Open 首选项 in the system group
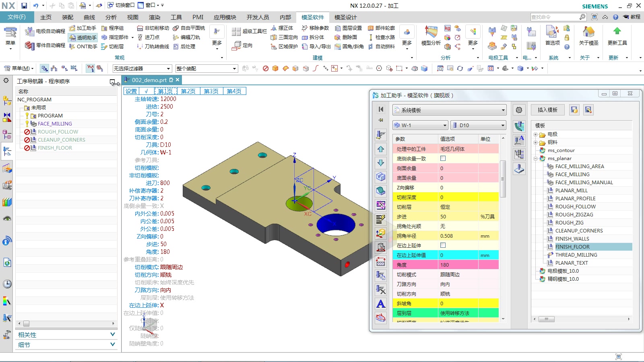This screenshot has width=644, height=362. click(x=552, y=36)
